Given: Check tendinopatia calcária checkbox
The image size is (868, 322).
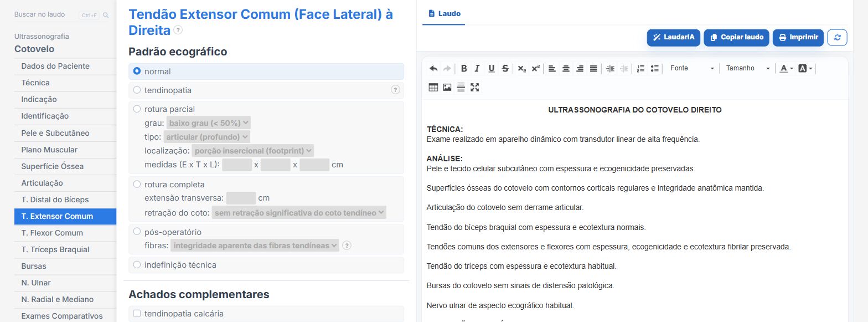Looking at the screenshot, I should [137, 313].
